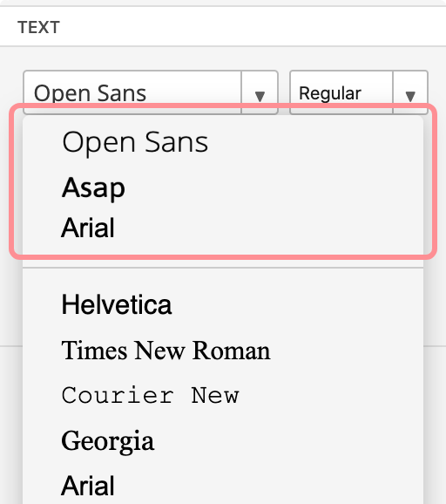The image size is (446, 504).
Task: Select Courier New font option
Action: (223, 395)
